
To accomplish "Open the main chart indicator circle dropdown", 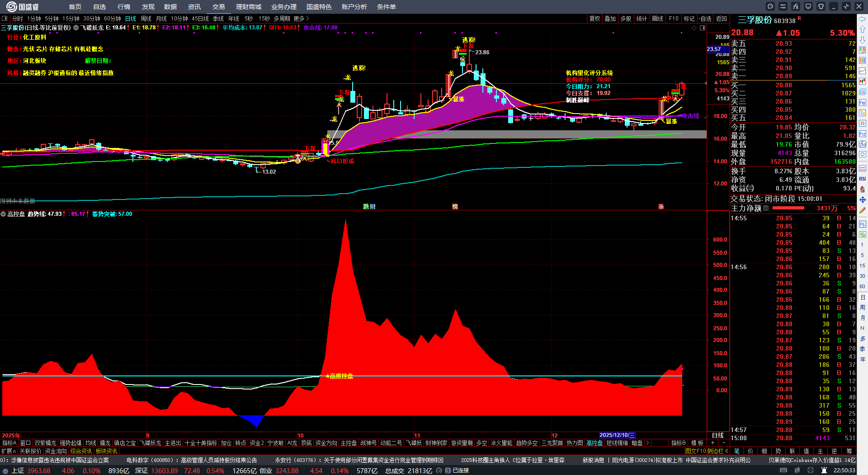I will click(x=76, y=28).
